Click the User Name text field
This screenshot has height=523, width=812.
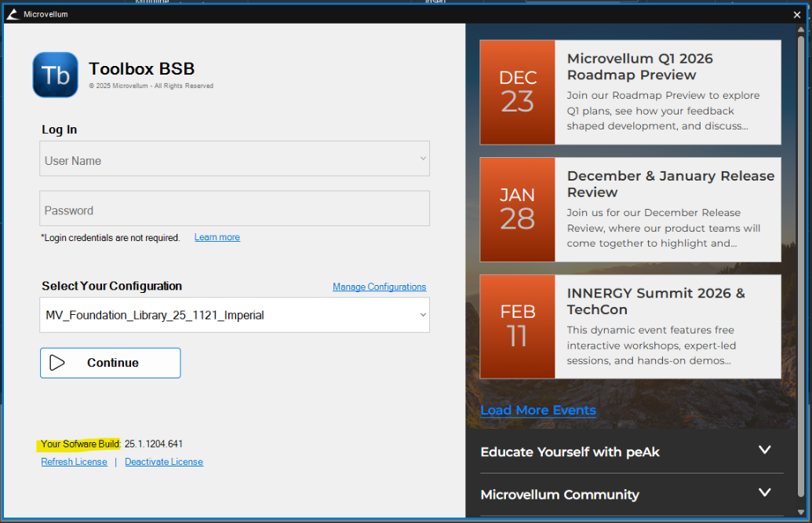pos(228,159)
